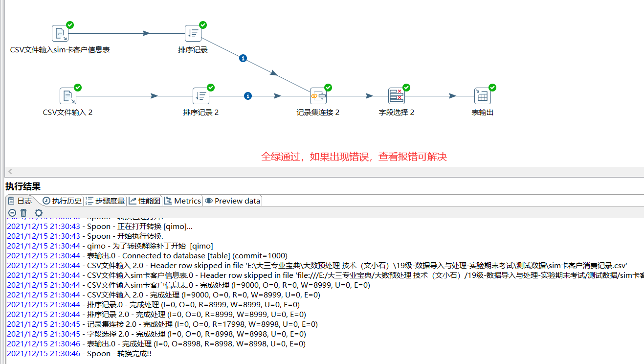The height and width of the screenshot is (364, 644).
Task: Click the CSV文件输入sim卡客户信息表 label
Action: pyautogui.click(x=60, y=50)
